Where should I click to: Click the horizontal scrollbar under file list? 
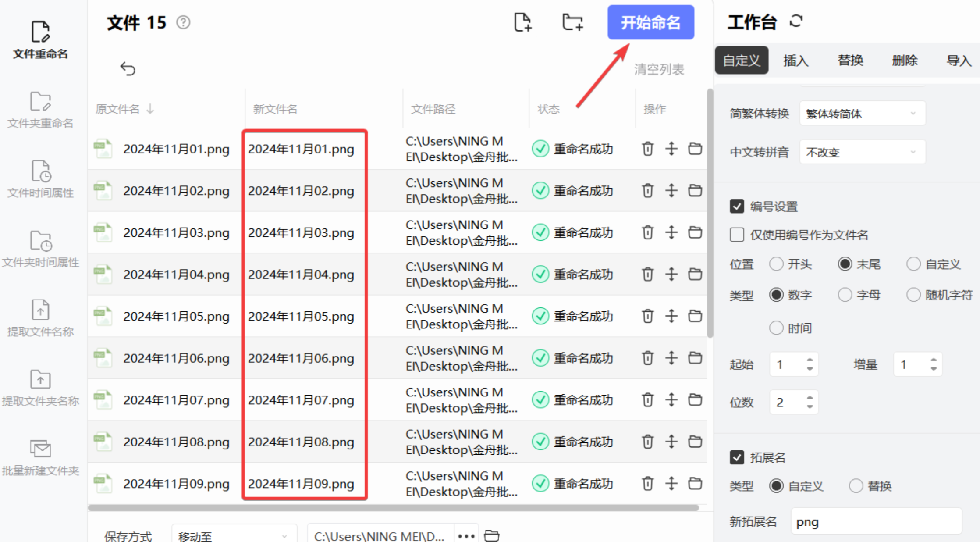(393, 508)
